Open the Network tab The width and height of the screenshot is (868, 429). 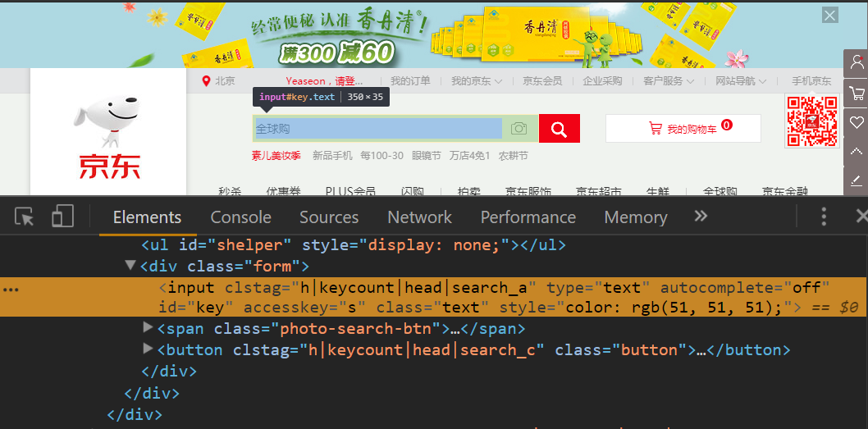click(x=419, y=217)
